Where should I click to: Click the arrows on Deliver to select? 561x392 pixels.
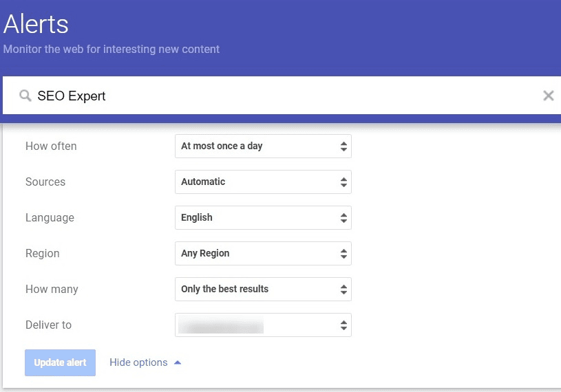click(343, 325)
